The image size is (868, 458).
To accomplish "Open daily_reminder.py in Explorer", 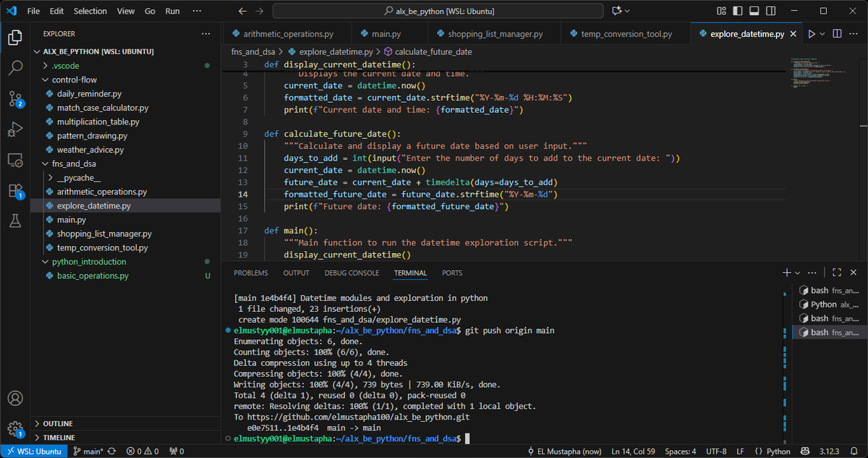I will coord(89,94).
